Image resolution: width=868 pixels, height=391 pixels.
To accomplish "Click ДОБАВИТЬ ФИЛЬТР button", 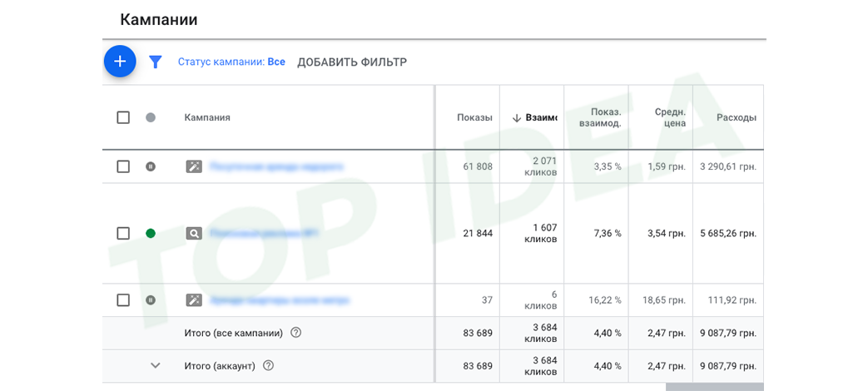I will 351,62.
